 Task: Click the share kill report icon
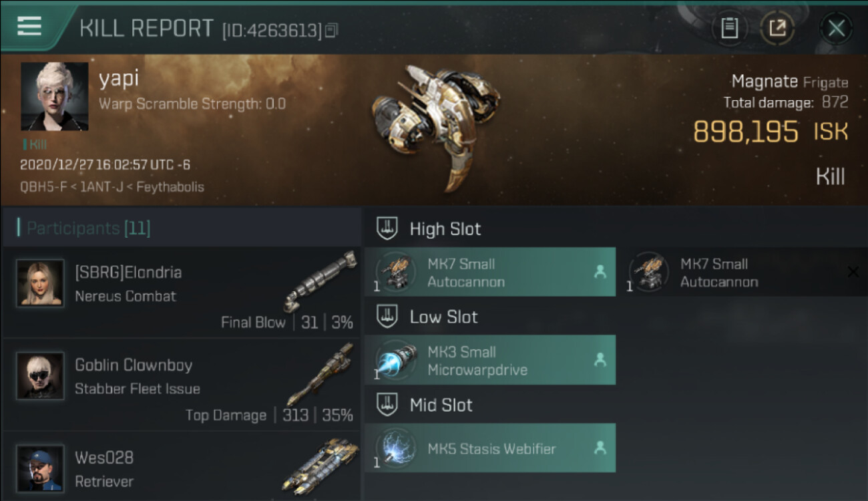(778, 28)
